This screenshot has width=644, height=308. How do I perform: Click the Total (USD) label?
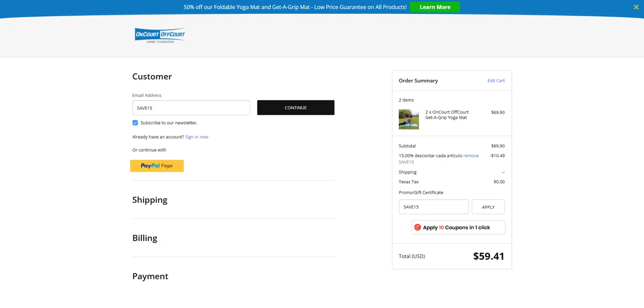coord(412,256)
